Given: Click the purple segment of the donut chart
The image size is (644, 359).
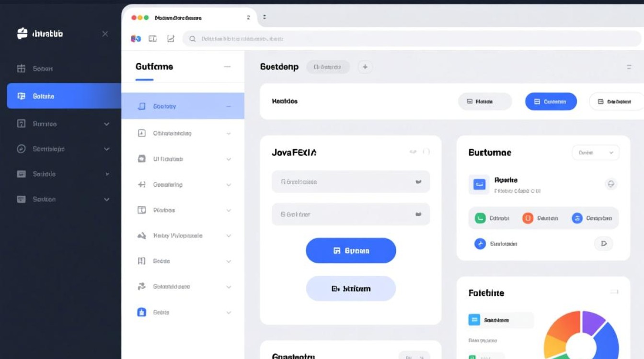Looking at the screenshot, I should click(592, 321).
